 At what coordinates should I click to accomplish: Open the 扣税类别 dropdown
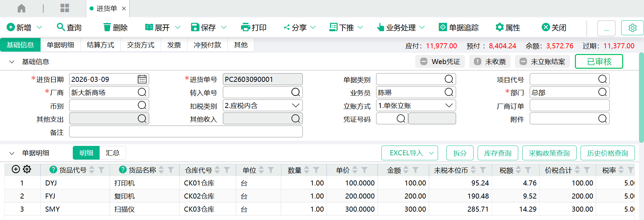click(296, 106)
